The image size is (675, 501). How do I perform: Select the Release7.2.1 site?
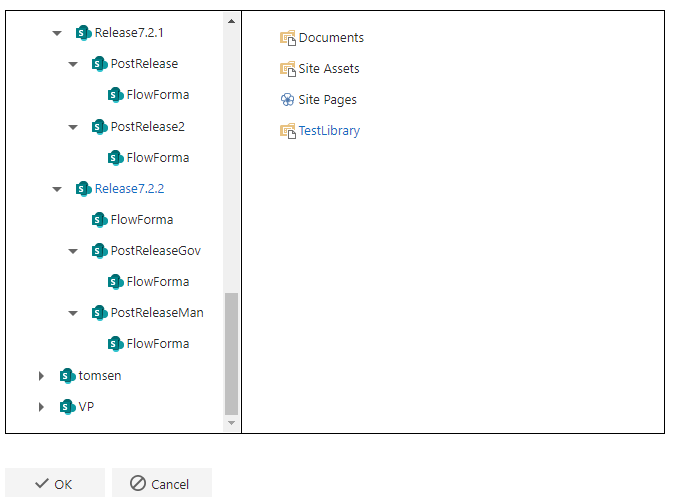pyautogui.click(x=129, y=33)
